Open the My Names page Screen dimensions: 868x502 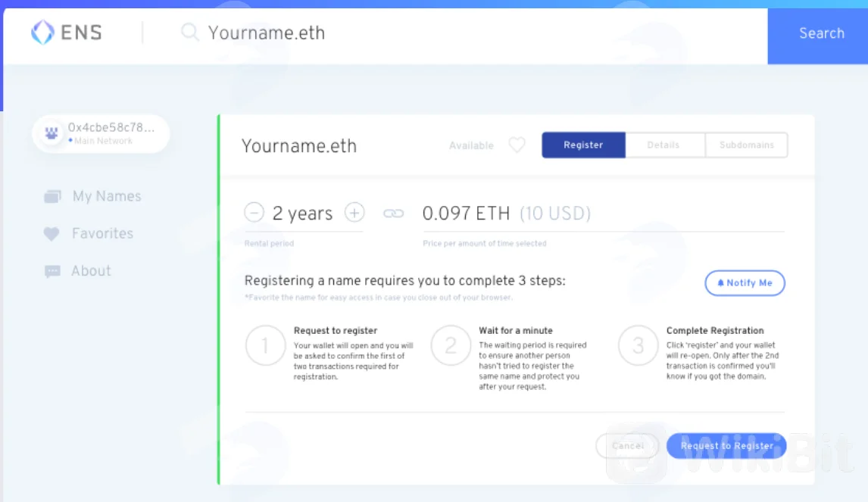pos(107,196)
